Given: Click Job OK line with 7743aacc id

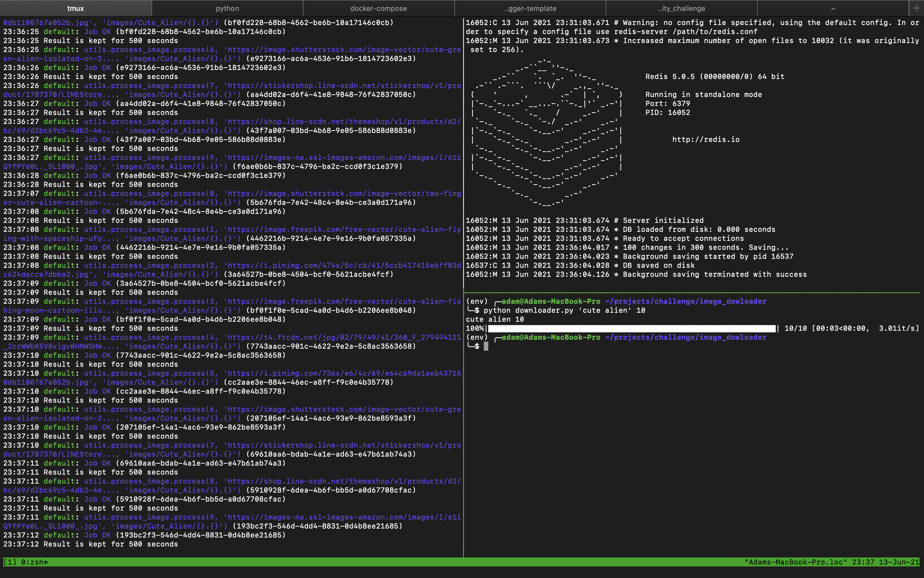Looking at the screenshot, I should pyautogui.click(x=145, y=355).
